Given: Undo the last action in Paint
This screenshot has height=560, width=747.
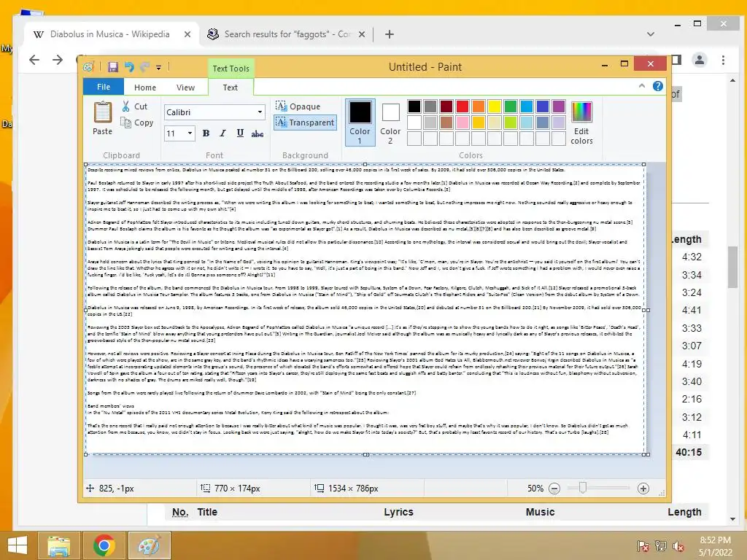Looking at the screenshot, I should pos(129,67).
